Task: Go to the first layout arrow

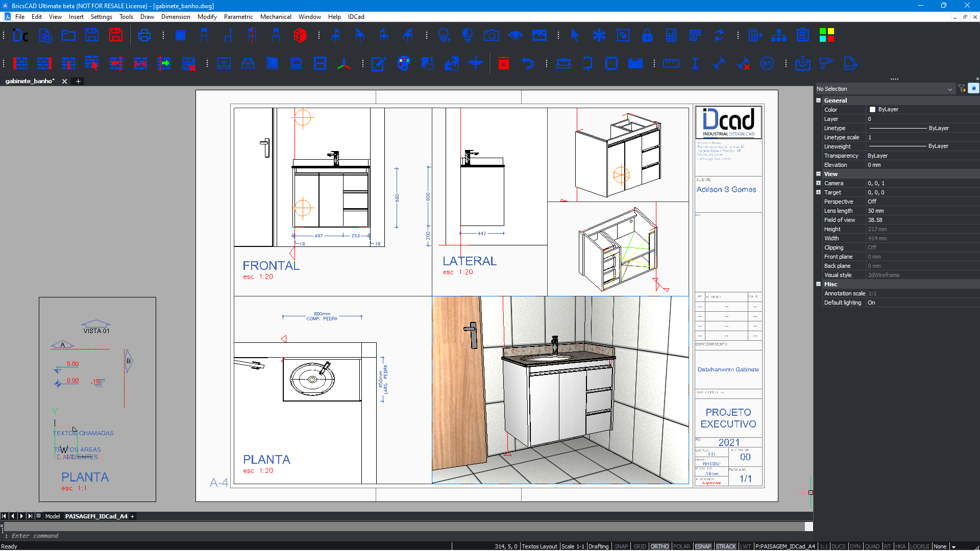Action: pyautogui.click(x=4, y=516)
